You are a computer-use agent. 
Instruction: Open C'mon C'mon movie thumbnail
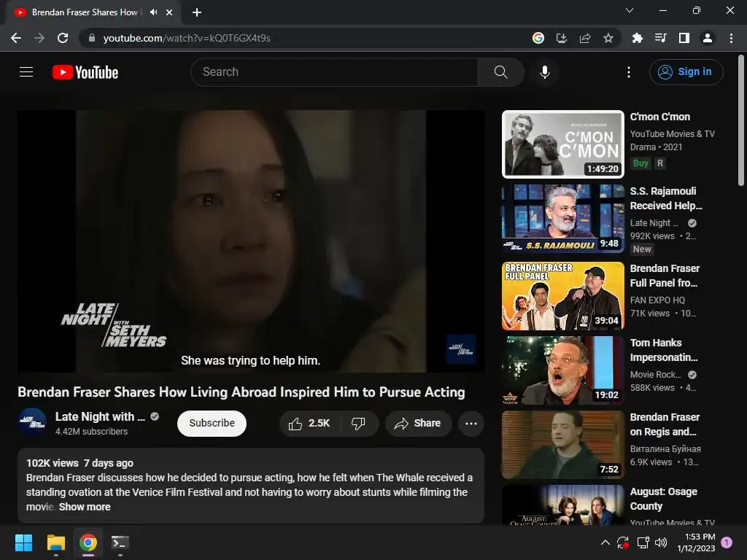(x=562, y=144)
